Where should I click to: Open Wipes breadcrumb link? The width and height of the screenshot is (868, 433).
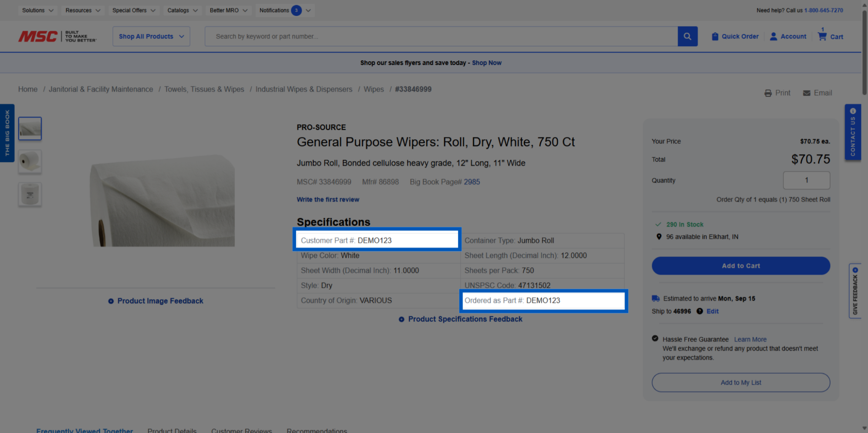point(374,89)
